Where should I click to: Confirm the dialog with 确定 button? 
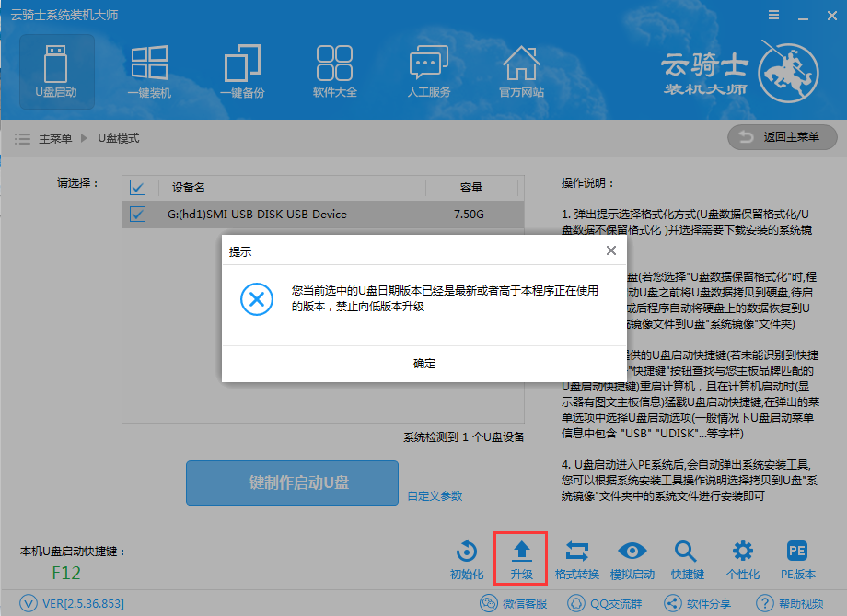423,364
